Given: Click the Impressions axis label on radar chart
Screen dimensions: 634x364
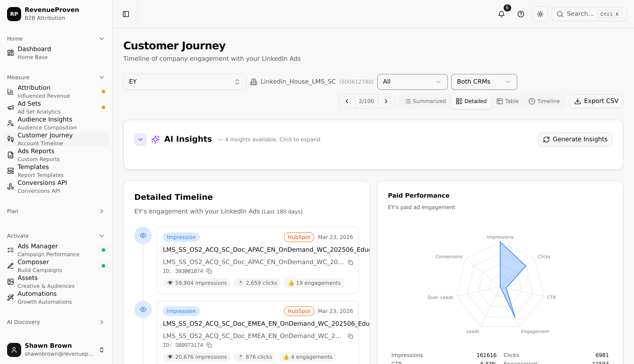Looking at the screenshot, I should 500,237.
